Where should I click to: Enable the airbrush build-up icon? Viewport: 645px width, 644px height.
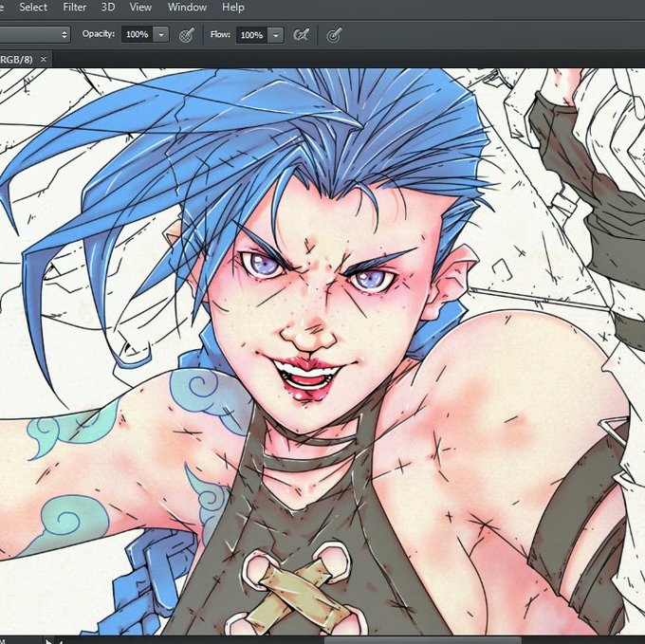301,35
